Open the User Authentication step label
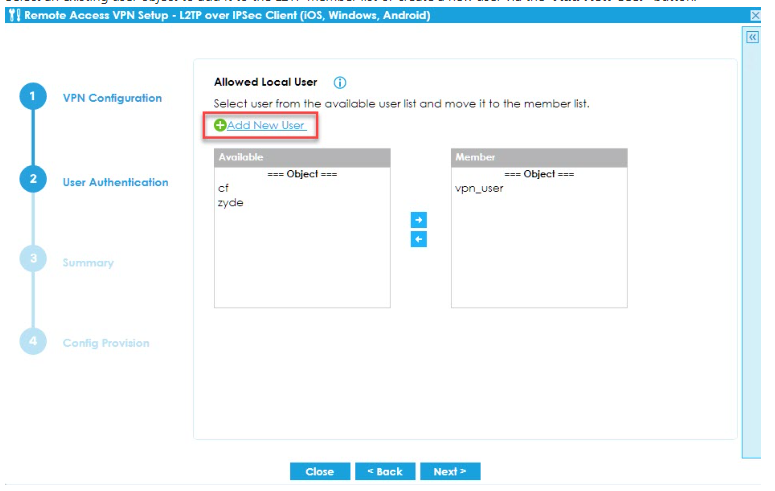The height and width of the screenshot is (491, 775). [115, 182]
